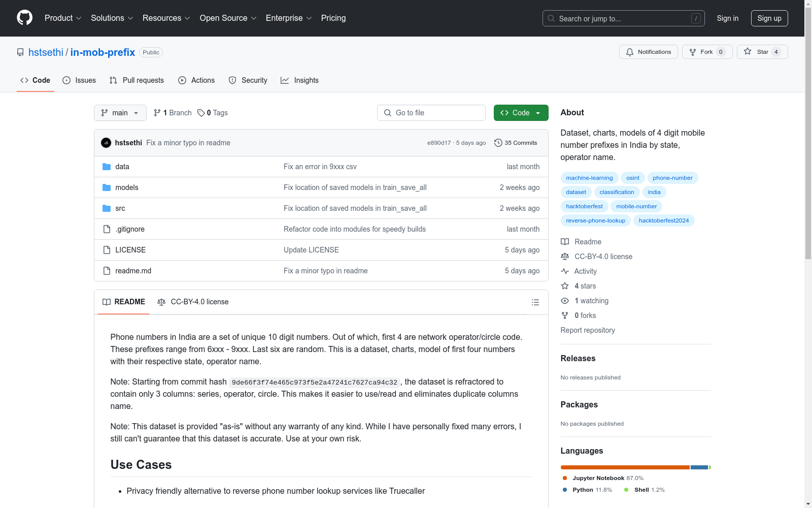
Task: Expand the Product menu
Action: click(x=63, y=18)
